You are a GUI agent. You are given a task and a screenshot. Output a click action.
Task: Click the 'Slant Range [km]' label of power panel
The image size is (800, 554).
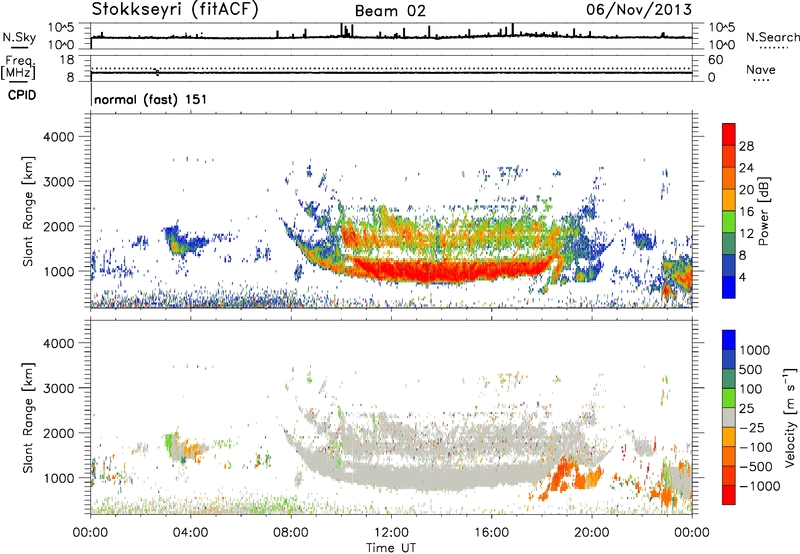click(x=28, y=211)
